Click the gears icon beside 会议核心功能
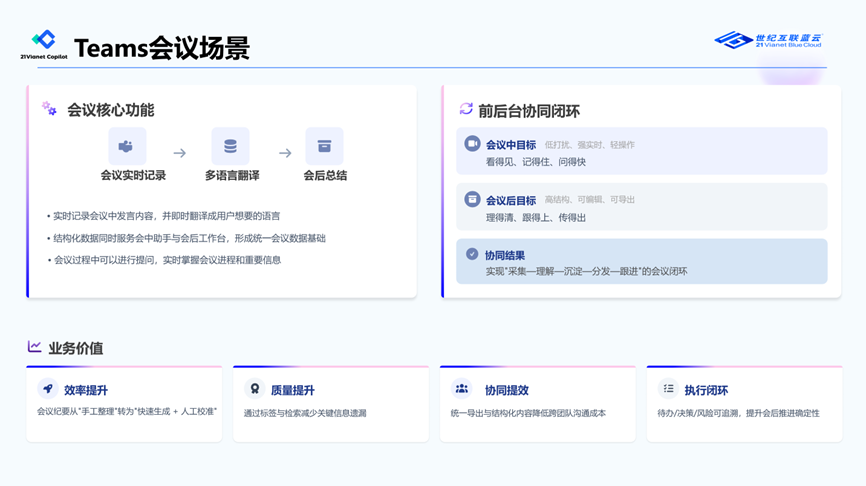Viewport: 866px width, 486px height. [49, 109]
